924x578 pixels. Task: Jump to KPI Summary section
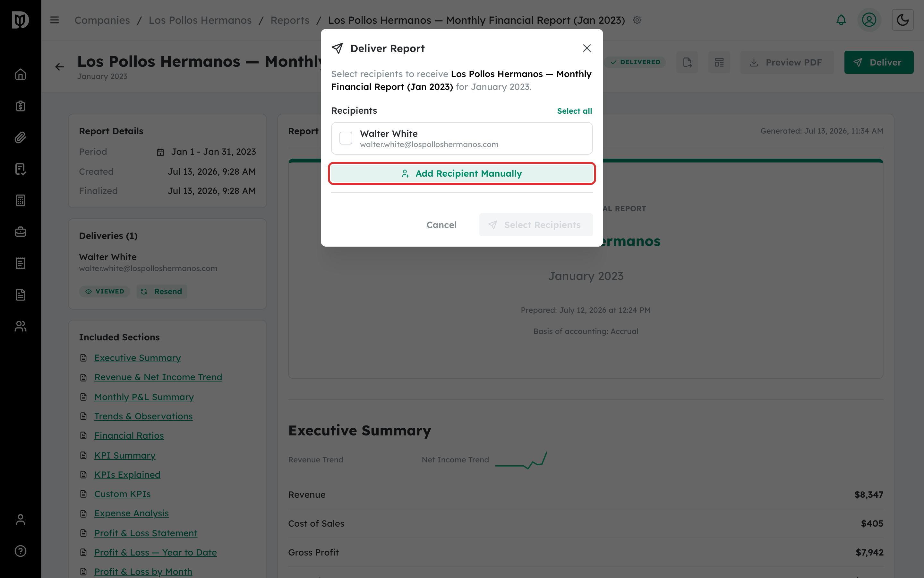(x=125, y=455)
